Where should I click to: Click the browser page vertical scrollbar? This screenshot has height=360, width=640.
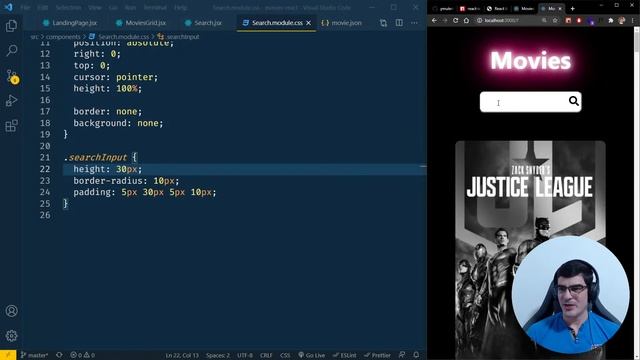click(x=637, y=192)
